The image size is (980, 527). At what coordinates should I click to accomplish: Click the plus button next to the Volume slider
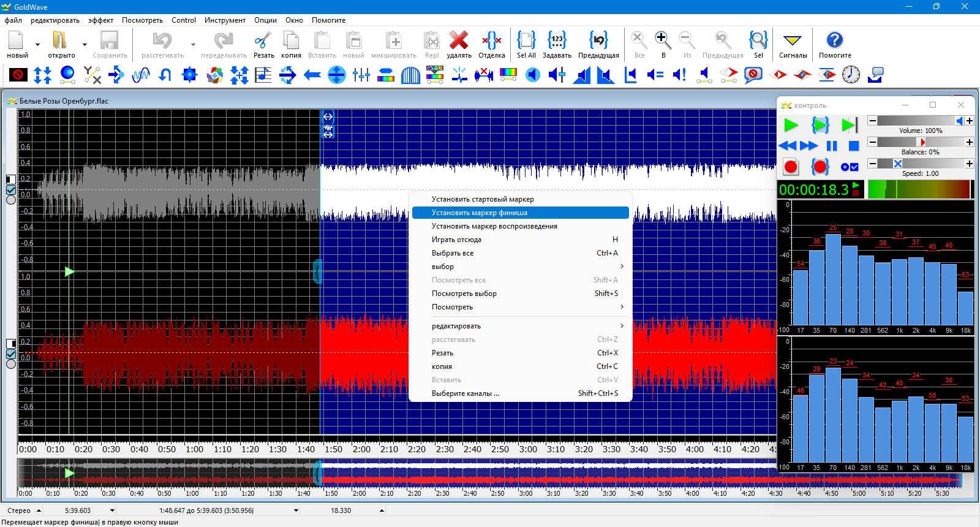click(970, 121)
